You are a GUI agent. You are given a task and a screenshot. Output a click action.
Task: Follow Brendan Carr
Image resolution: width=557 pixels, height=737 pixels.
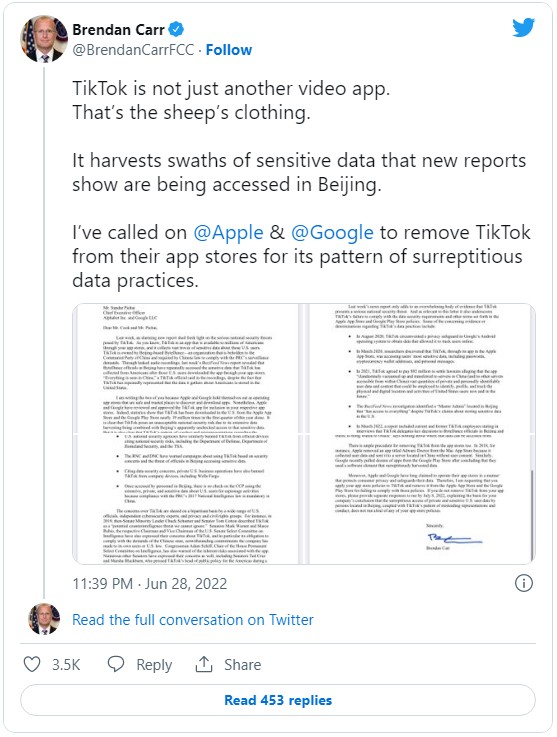click(228, 50)
